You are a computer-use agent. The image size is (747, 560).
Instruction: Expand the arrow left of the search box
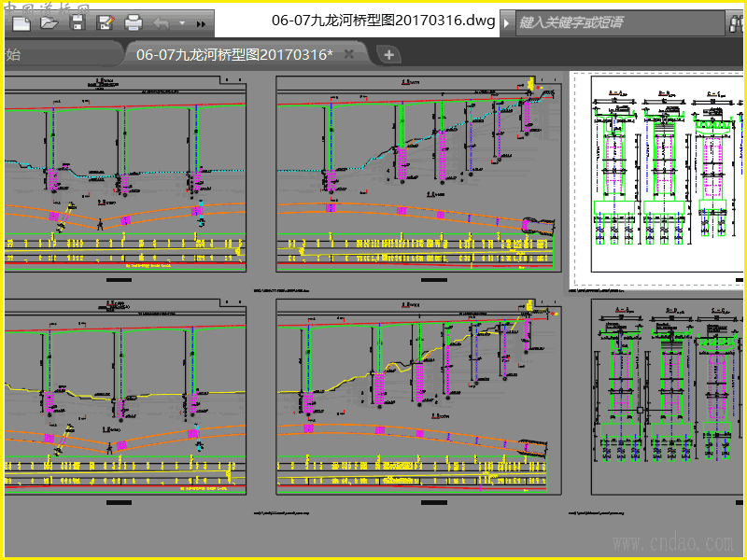pyautogui.click(x=506, y=22)
